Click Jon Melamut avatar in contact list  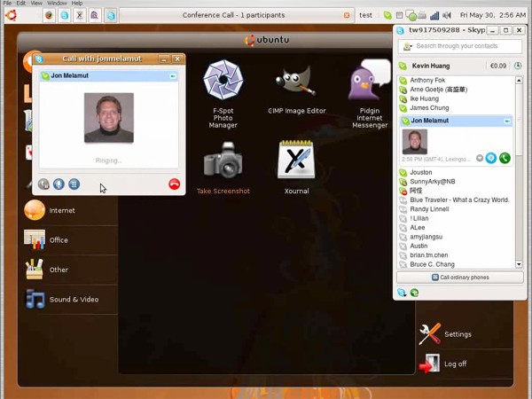pyautogui.click(x=415, y=142)
